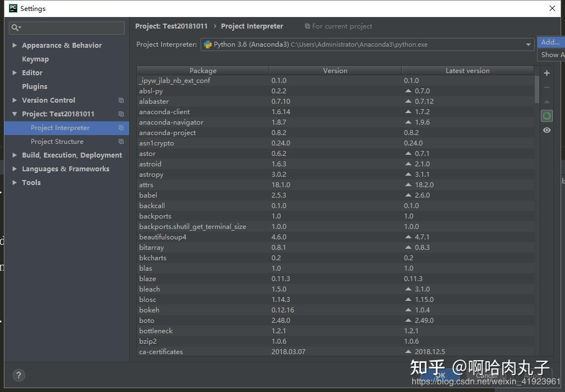
Task: Expand Languages & Frameworks section
Action: [14, 169]
